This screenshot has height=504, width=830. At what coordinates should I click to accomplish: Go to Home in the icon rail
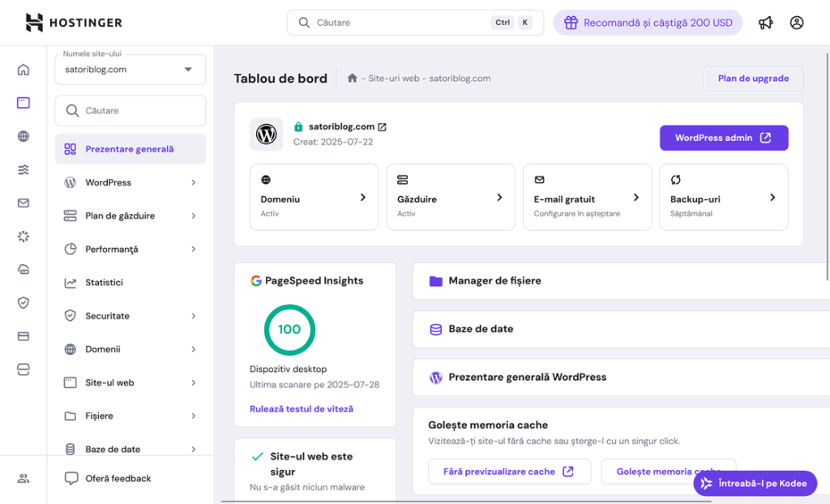coord(24,70)
